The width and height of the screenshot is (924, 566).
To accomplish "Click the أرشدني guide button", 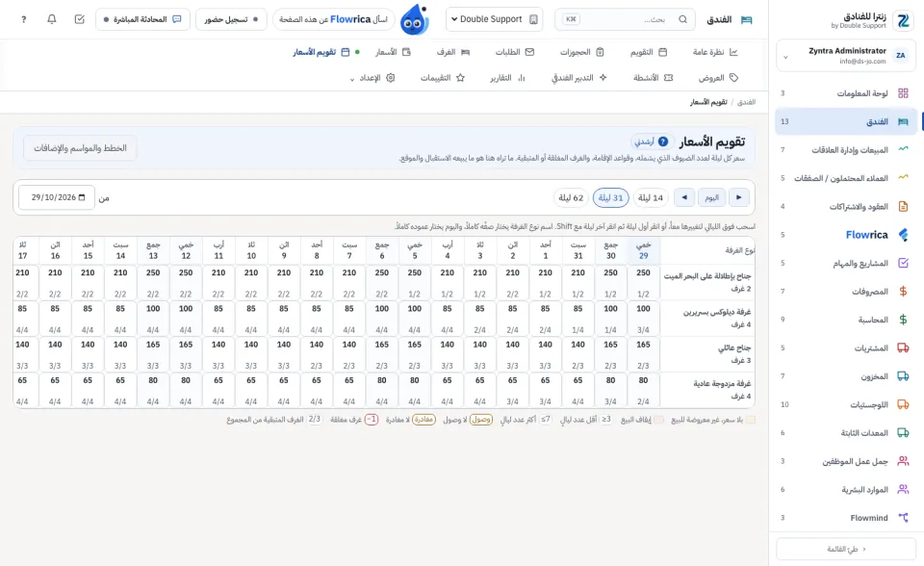I will click(652, 141).
